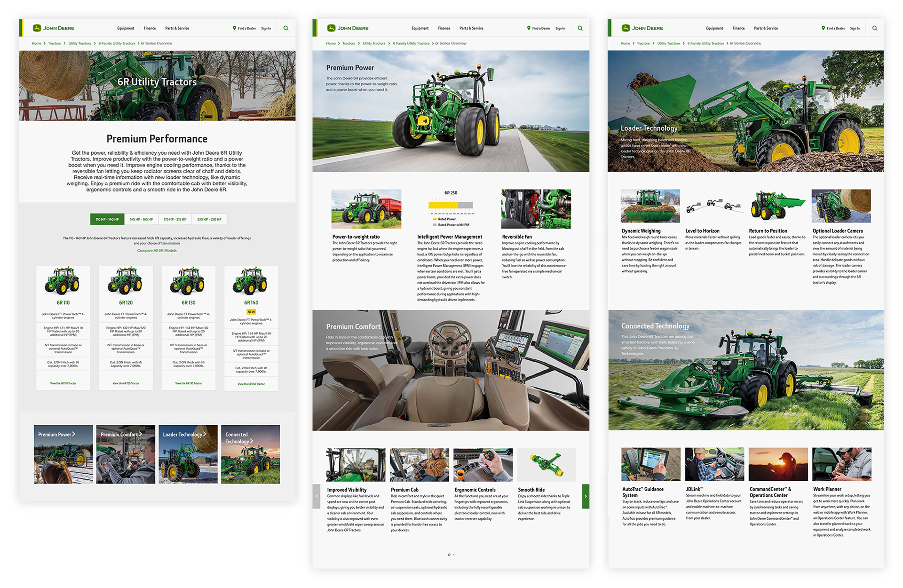Viewport: 903px width, 588px height.
Task: Open Equipment menu on left page
Action: pos(126,28)
